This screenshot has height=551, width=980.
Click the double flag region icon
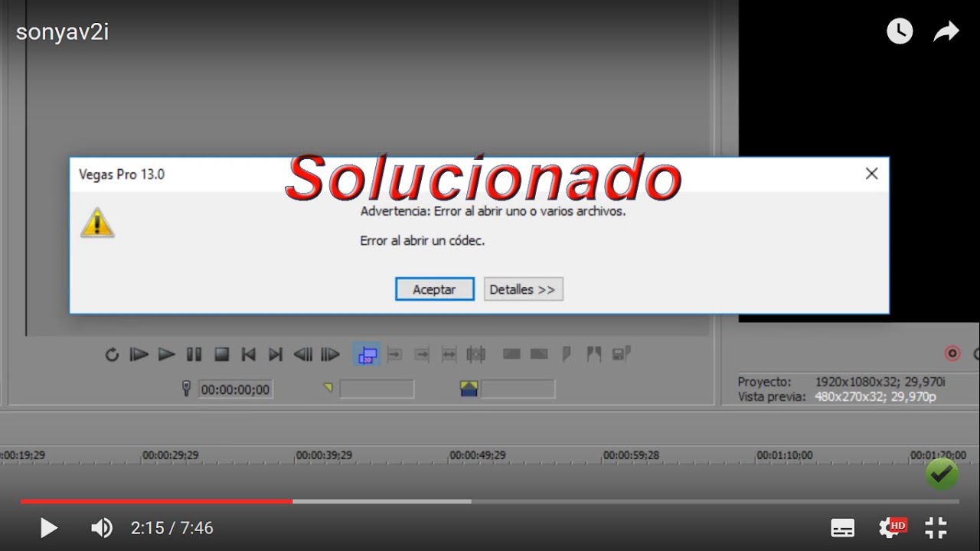(593, 354)
